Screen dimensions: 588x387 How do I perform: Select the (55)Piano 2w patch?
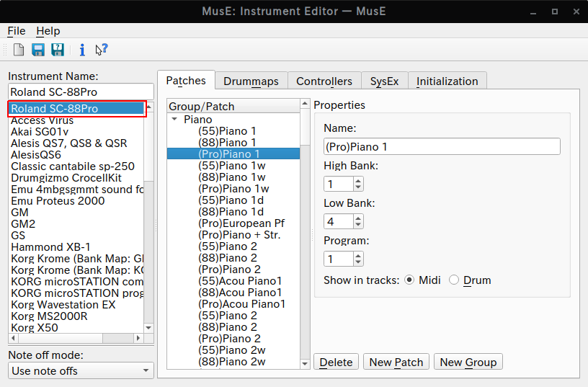[x=233, y=350]
